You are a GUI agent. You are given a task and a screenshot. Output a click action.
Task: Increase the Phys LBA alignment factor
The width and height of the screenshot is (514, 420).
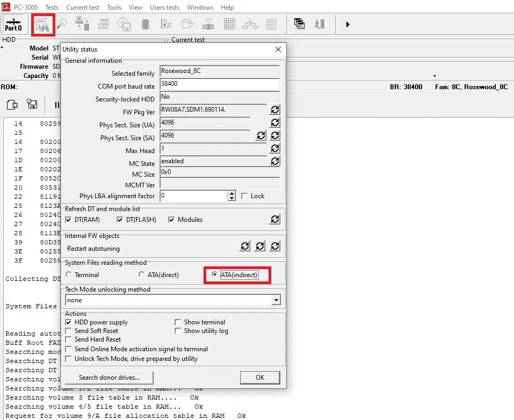(x=231, y=193)
